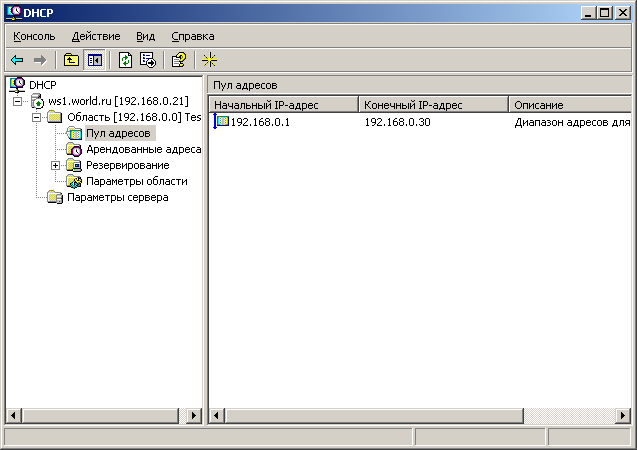This screenshot has width=637, height=450.
Task: Click the Forward arrow toolbar icon
Action: (x=40, y=61)
